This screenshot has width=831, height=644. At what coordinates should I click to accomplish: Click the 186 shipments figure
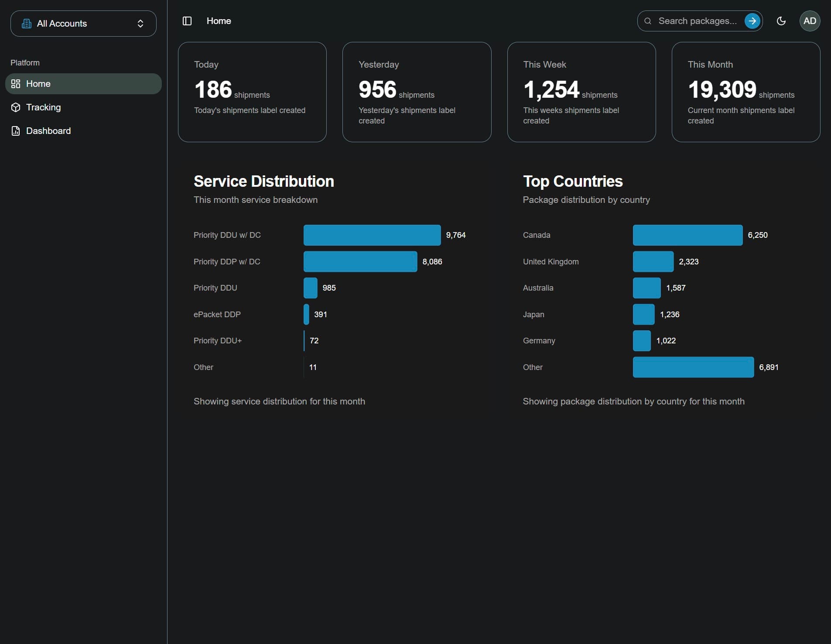(213, 89)
